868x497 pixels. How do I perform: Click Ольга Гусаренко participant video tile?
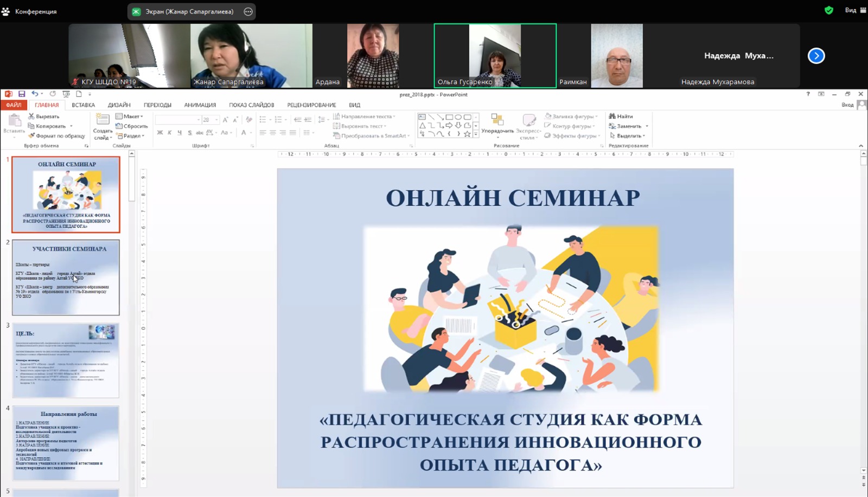pyautogui.click(x=495, y=55)
